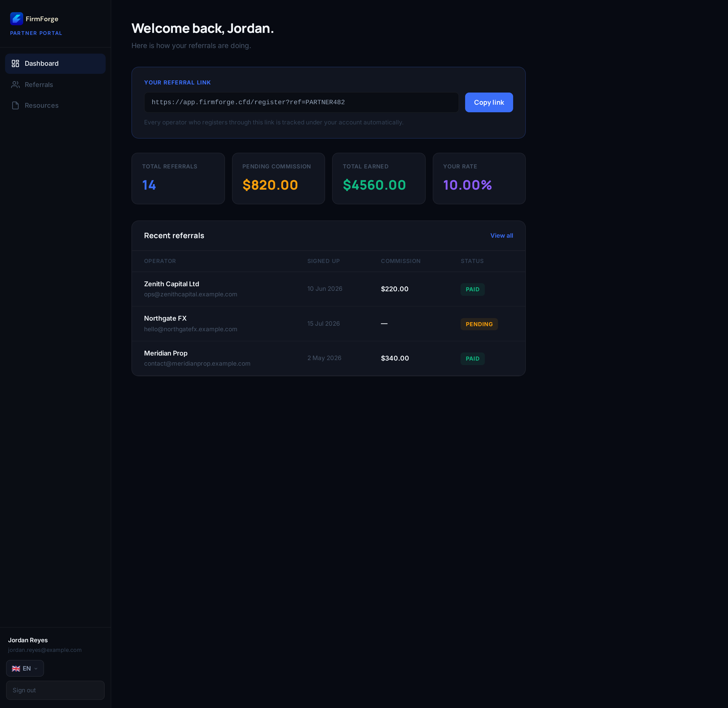This screenshot has width=728, height=708.
Task: Open the Resources section
Action: [55, 106]
